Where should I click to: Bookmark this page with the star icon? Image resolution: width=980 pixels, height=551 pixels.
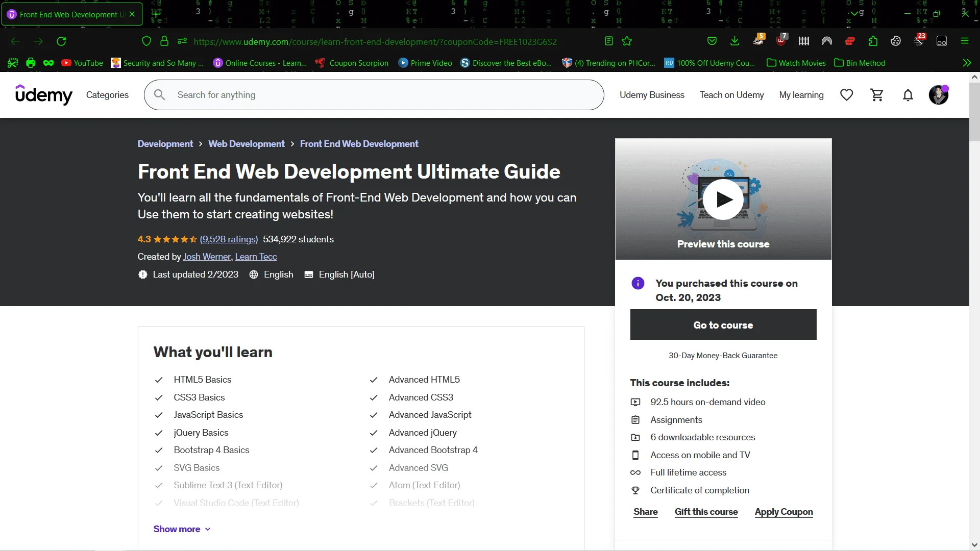[x=627, y=41]
